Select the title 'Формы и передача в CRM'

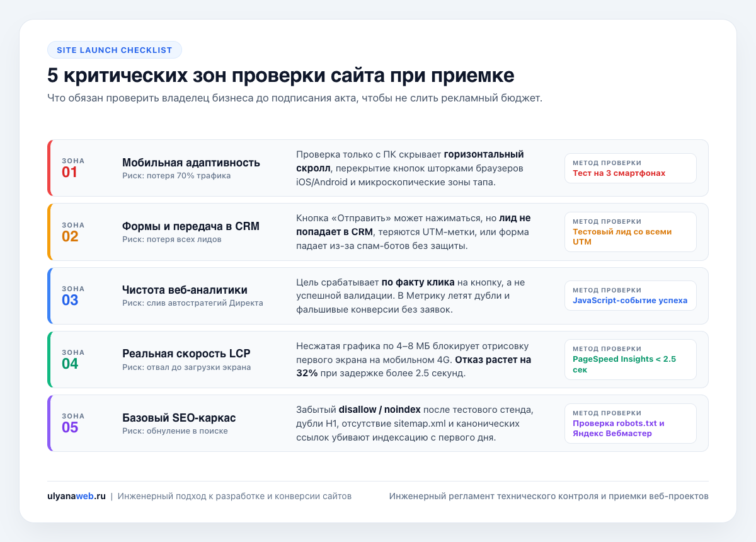(191, 226)
